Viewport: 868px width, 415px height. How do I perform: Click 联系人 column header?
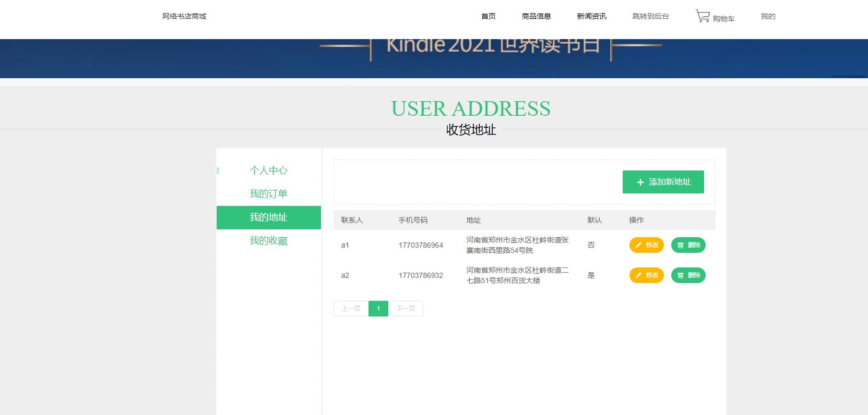pos(352,220)
